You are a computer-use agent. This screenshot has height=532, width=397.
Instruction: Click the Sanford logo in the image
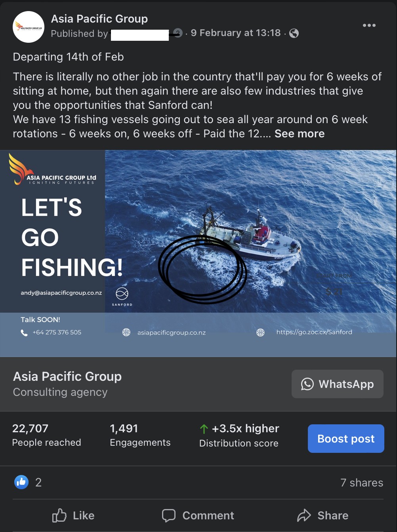coord(122,296)
